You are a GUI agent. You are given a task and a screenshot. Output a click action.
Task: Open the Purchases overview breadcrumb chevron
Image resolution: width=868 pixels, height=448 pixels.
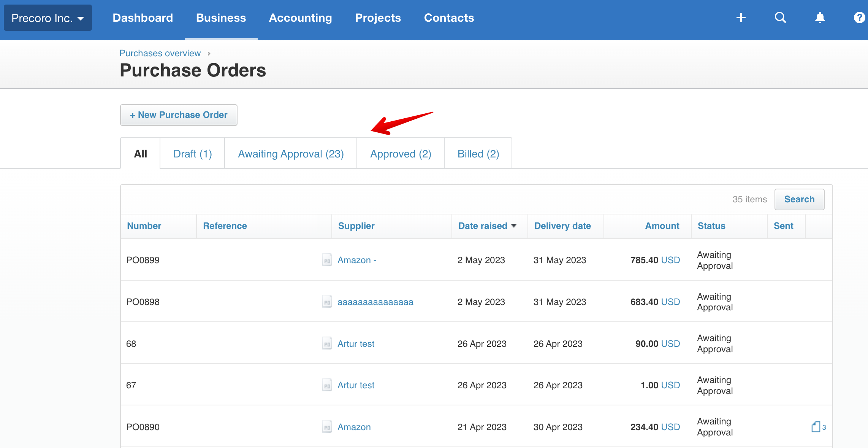[x=209, y=54]
